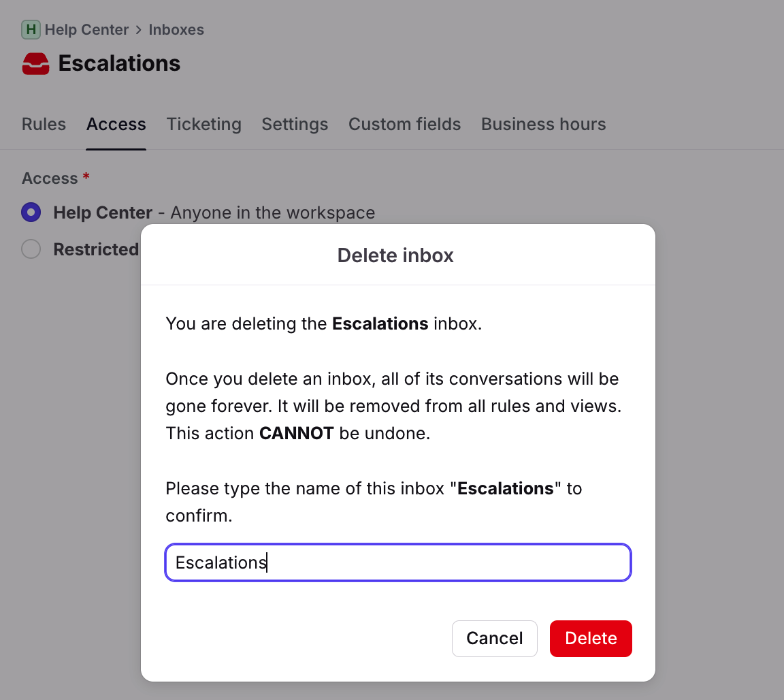Click the breadcrumb chevron separator
The image size is (784, 700).
click(x=139, y=30)
